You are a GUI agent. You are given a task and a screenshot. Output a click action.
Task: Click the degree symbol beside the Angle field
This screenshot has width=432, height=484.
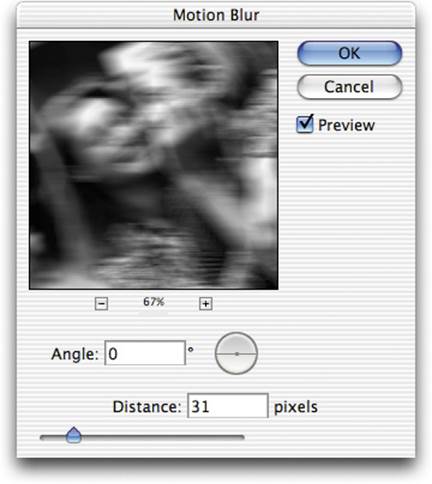[191, 350]
